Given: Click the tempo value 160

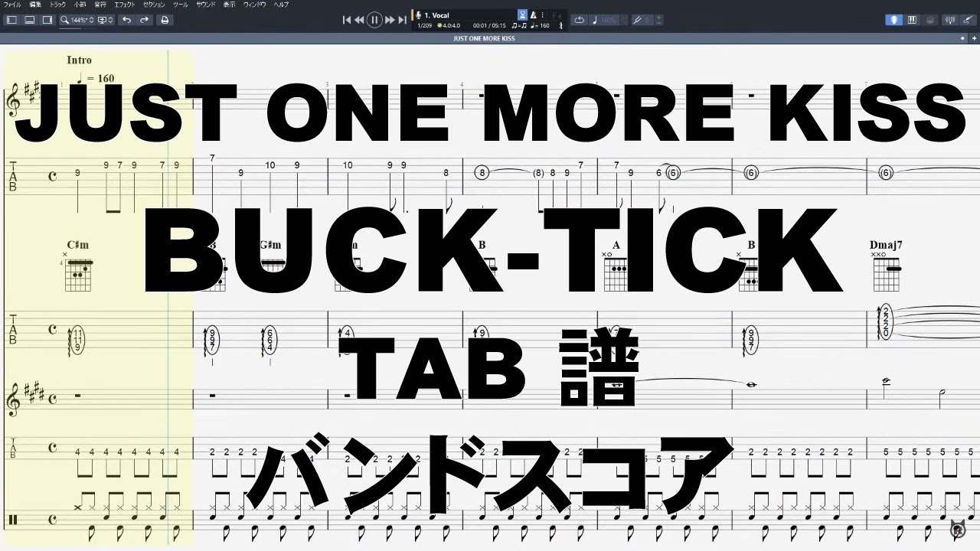Looking at the screenshot, I should pos(540,26).
